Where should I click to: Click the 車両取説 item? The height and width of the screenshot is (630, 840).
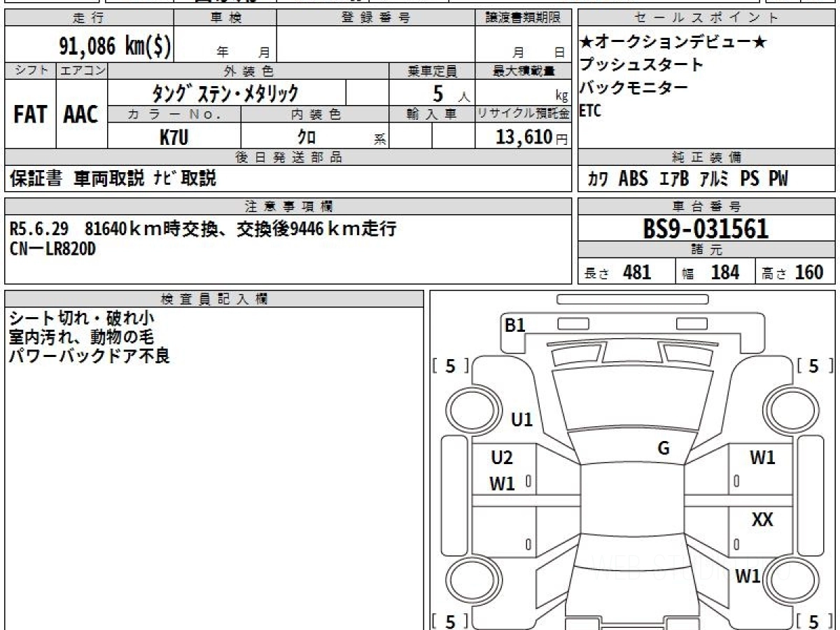110,178
